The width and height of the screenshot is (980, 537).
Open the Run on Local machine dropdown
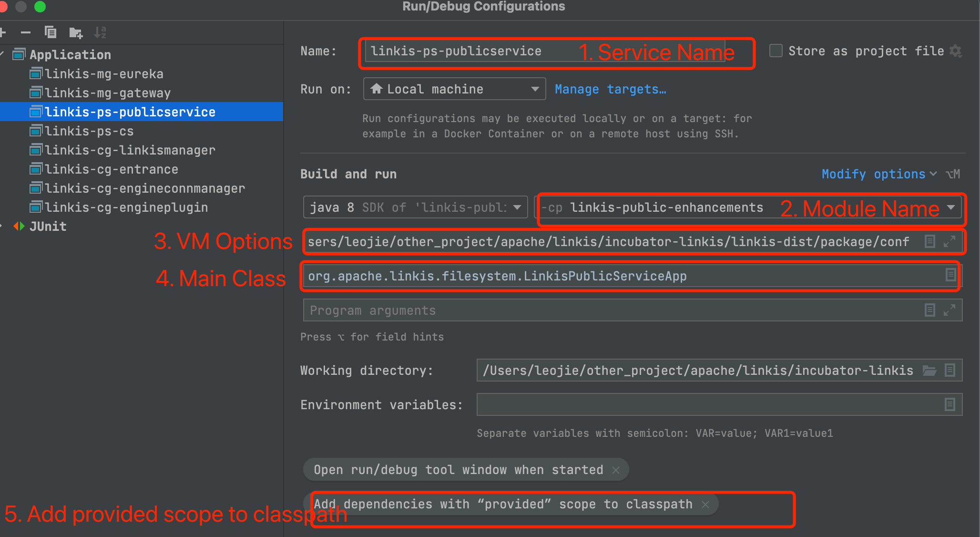coord(454,89)
